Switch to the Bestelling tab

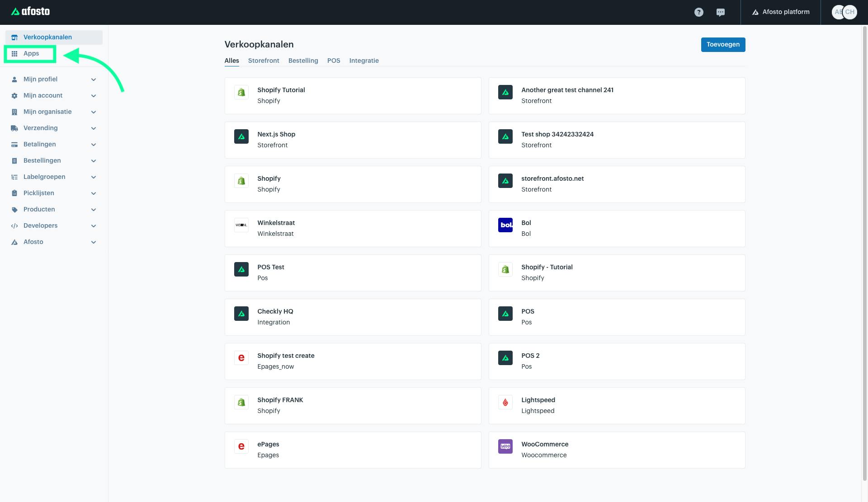[303, 61]
